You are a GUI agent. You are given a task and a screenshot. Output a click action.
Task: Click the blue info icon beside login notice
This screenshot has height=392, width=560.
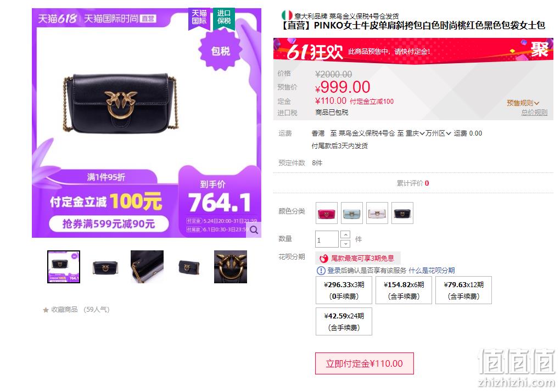(321, 271)
